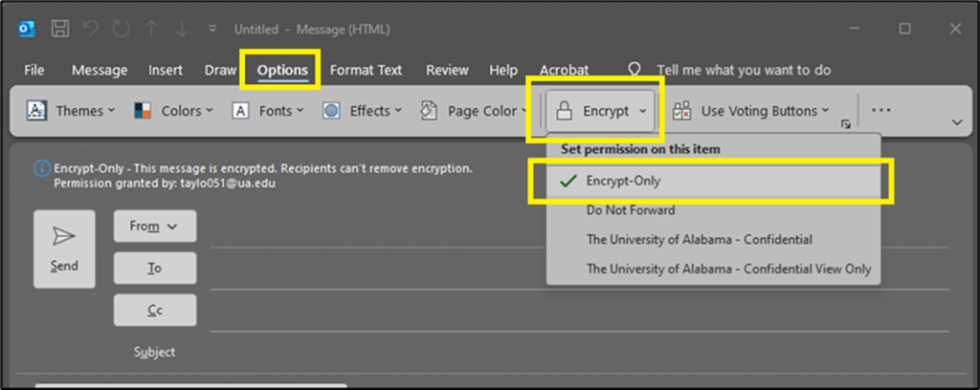The image size is (980, 390).
Task: Select the checked Encrypt-Only option
Action: 623,181
